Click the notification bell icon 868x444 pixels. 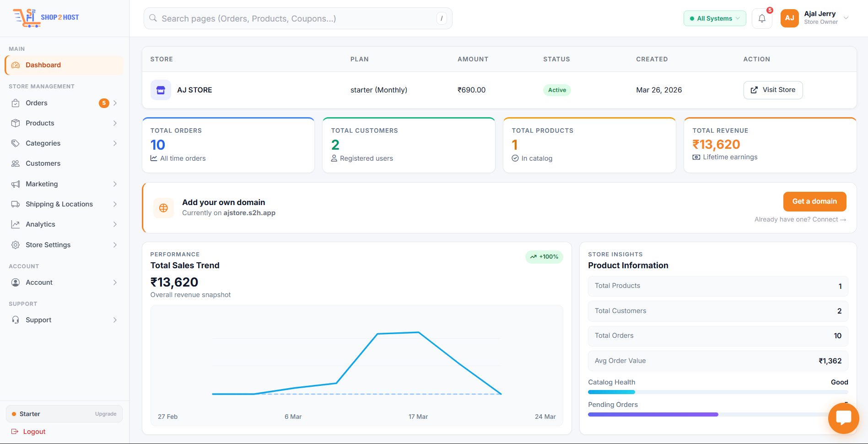tap(762, 18)
